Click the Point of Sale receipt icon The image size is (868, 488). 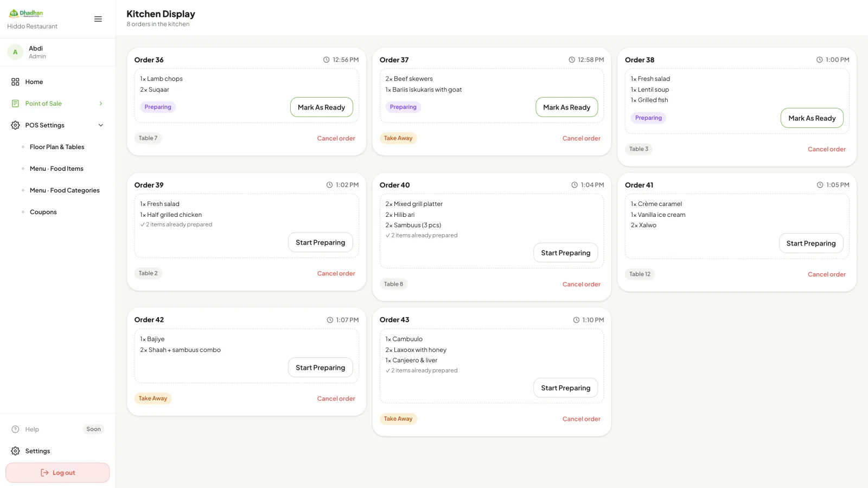pos(15,104)
